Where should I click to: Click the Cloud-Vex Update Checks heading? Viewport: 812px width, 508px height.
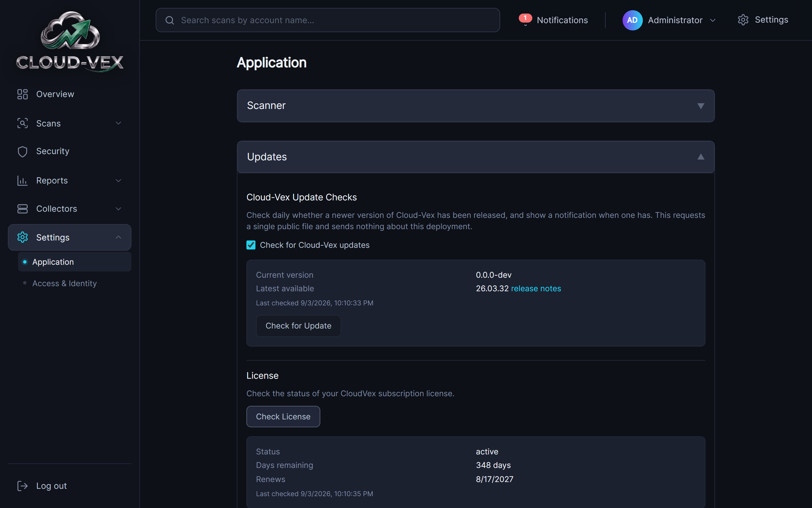[x=301, y=197]
